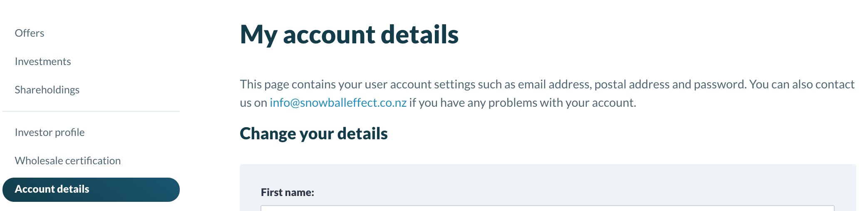Click the words 'You can also contact'

[x=802, y=84]
